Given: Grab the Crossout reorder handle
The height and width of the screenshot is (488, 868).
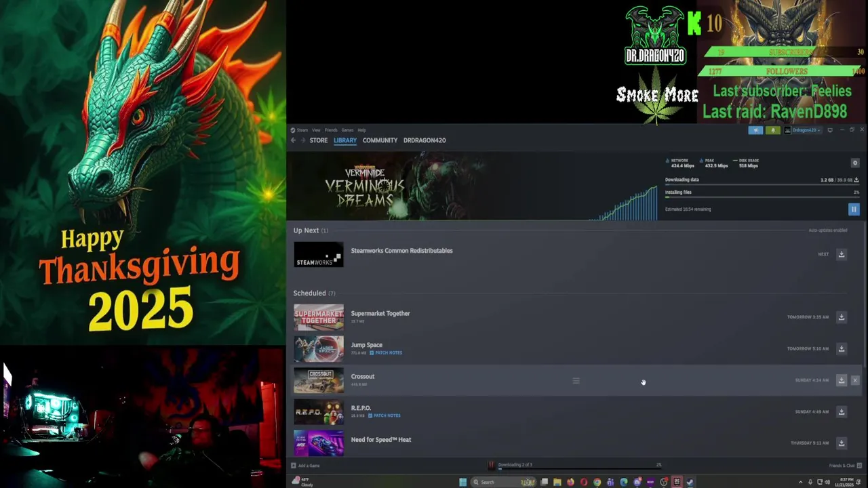Looking at the screenshot, I should pos(576,381).
